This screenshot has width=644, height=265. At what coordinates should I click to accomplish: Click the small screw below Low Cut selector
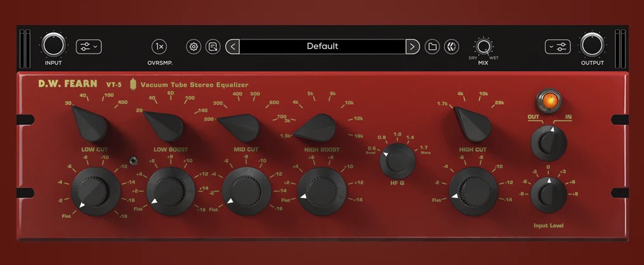[133, 160]
